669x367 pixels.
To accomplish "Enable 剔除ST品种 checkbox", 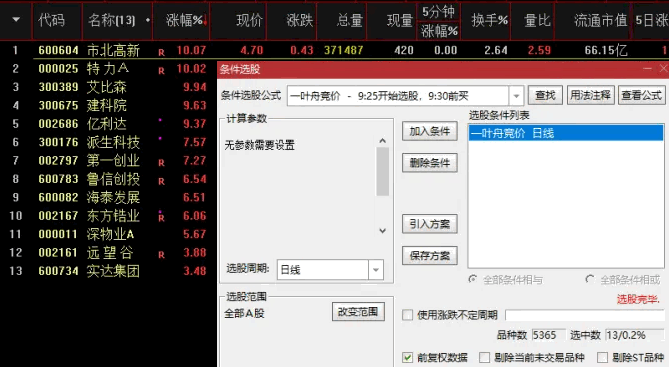I will (602, 357).
